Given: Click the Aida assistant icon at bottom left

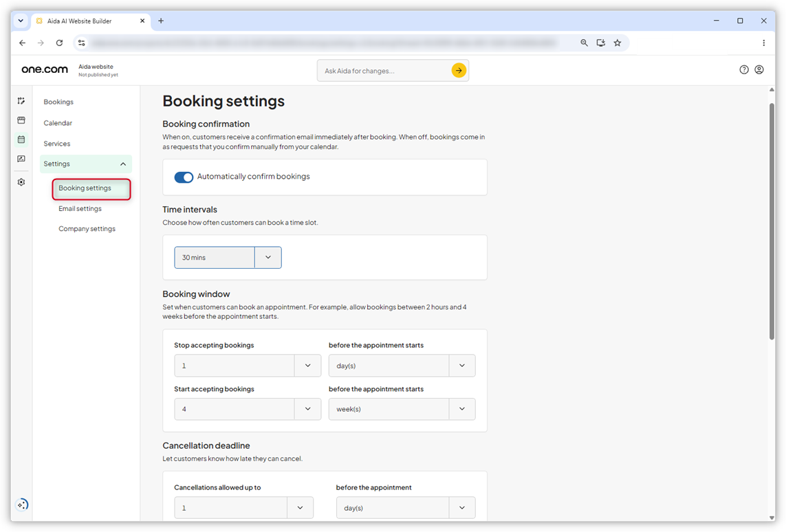Looking at the screenshot, I should coord(22,505).
